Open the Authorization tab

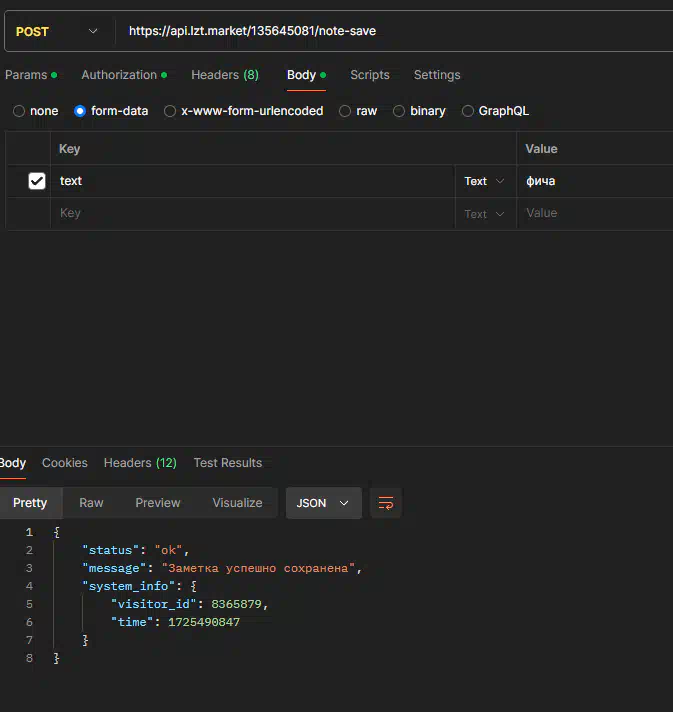(119, 75)
